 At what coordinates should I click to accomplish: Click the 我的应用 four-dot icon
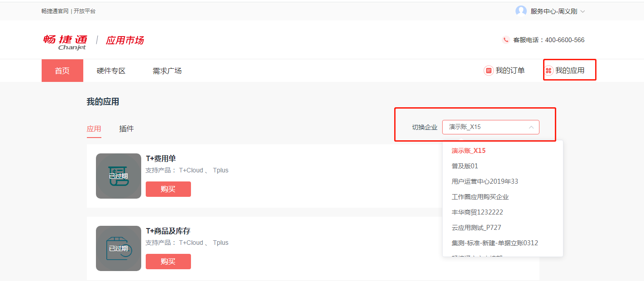(549, 71)
